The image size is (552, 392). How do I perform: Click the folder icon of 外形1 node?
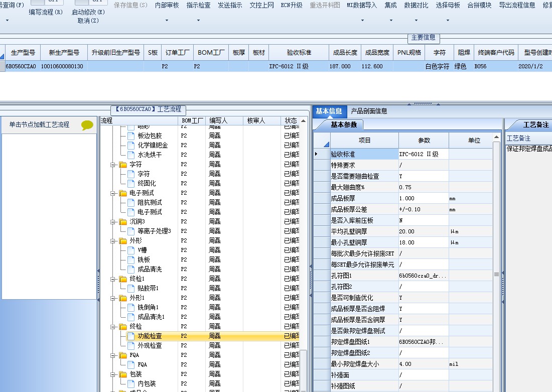(x=123, y=298)
